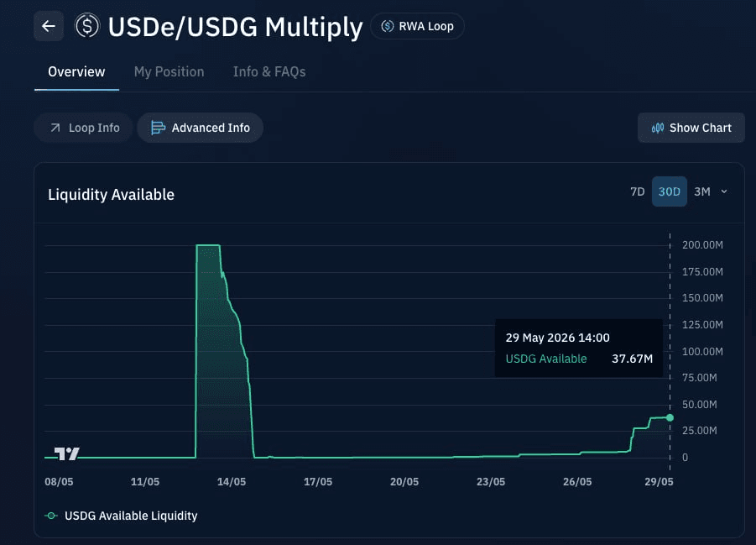Click the 37.67M tooltip value
This screenshot has width=756, height=545.
tap(632, 359)
